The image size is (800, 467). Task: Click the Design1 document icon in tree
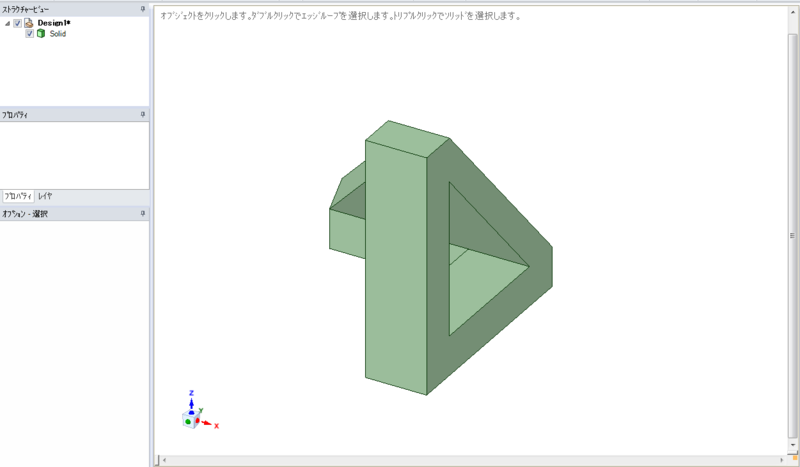[x=29, y=23]
